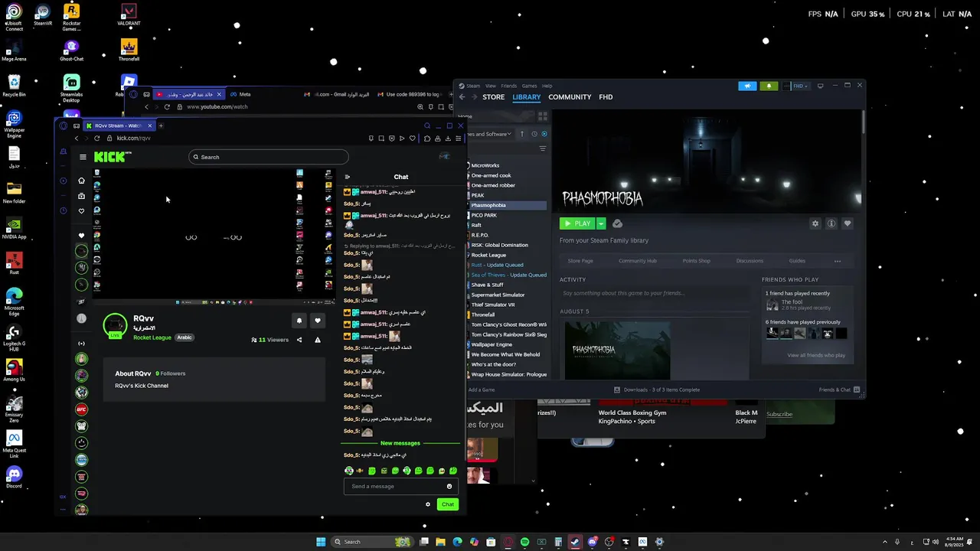This screenshot has width=980, height=551.
Task: Click the Windows Start button
Action: click(x=321, y=542)
